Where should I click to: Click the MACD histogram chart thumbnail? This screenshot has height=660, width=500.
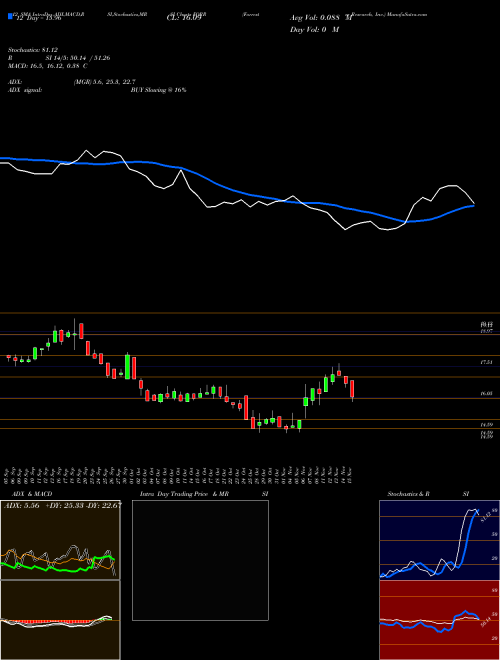60,620
